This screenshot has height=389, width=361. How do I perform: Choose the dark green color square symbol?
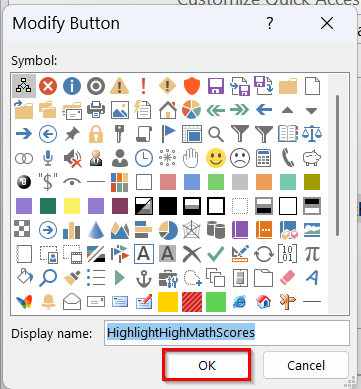pyautogui.click(x=48, y=206)
